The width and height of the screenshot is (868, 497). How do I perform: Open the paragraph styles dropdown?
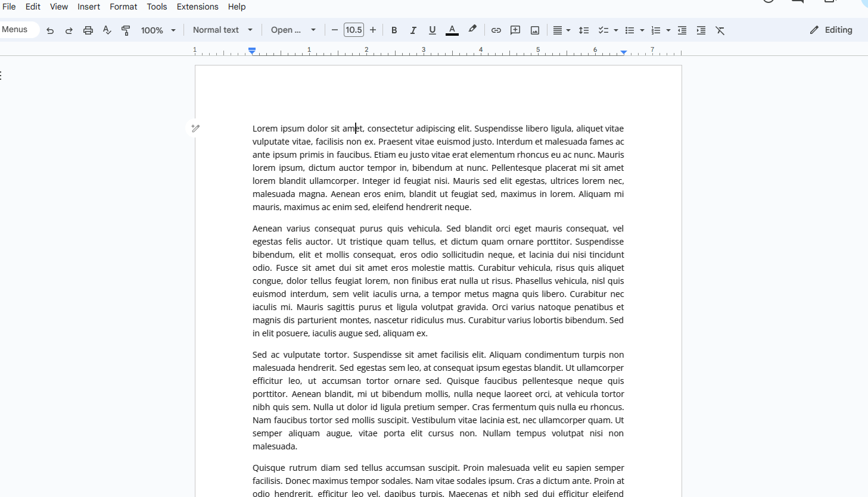pyautogui.click(x=222, y=30)
